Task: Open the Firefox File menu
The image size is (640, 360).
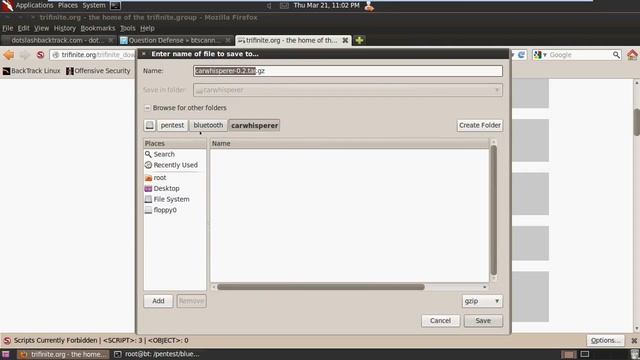Action: coord(8,28)
